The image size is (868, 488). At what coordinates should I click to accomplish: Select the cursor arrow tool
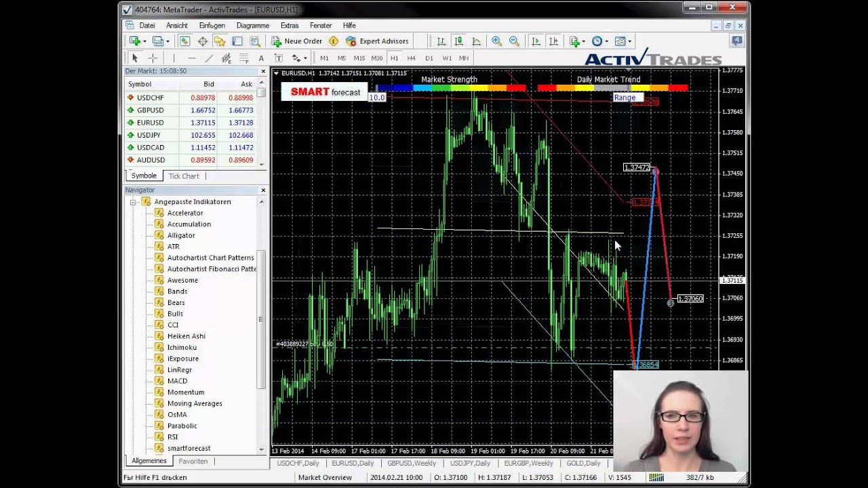(135, 58)
